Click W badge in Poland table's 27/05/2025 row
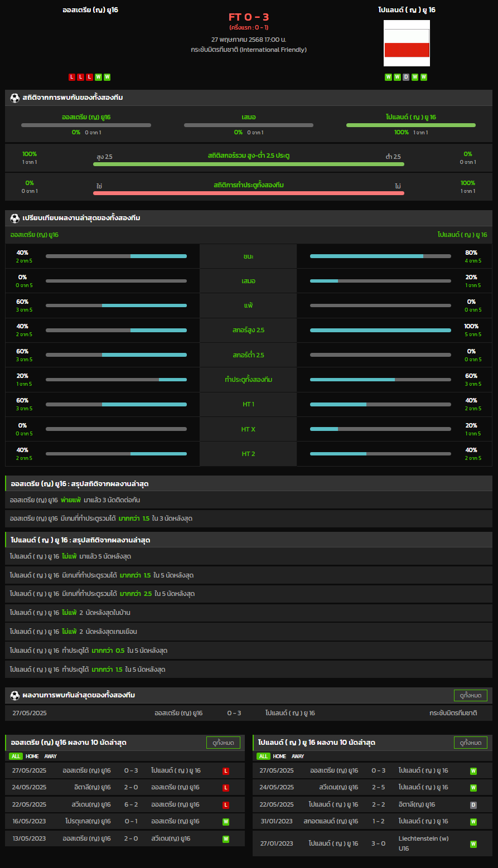 [473, 771]
